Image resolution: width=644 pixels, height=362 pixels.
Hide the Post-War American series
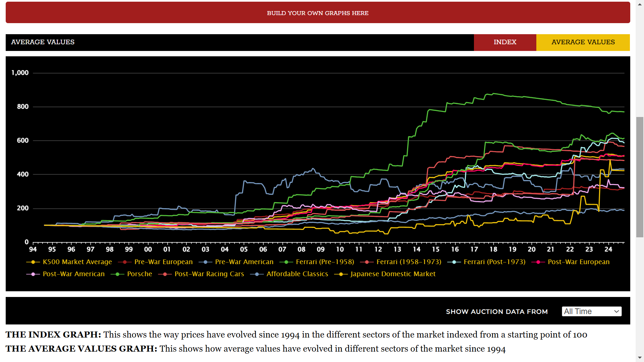73,274
